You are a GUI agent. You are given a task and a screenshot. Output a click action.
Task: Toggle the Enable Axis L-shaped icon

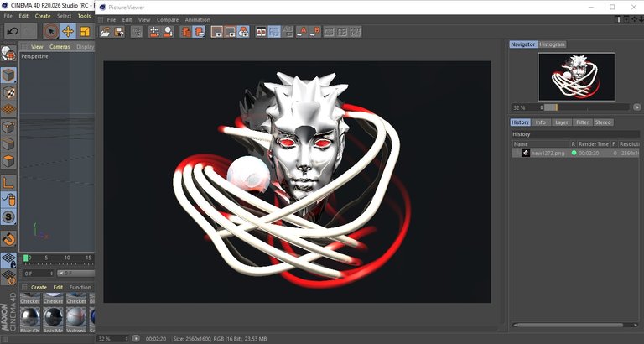[8, 182]
